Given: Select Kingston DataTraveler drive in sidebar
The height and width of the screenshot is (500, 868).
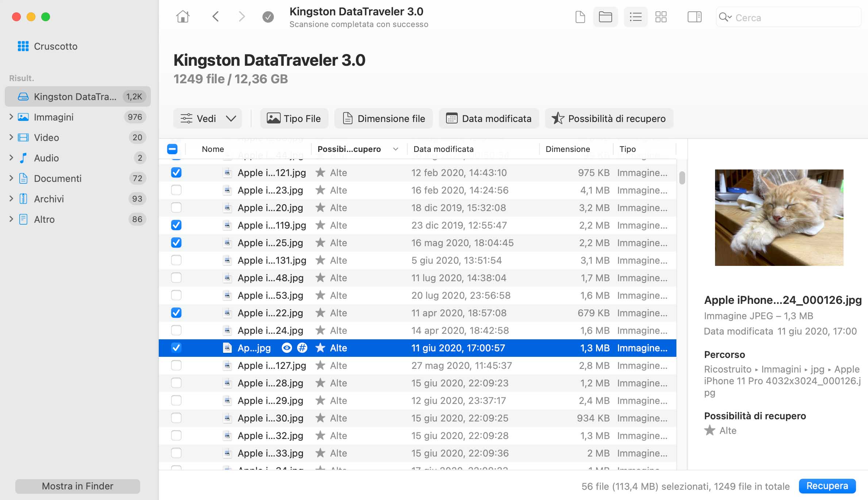Looking at the screenshot, I should click(x=78, y=96).
